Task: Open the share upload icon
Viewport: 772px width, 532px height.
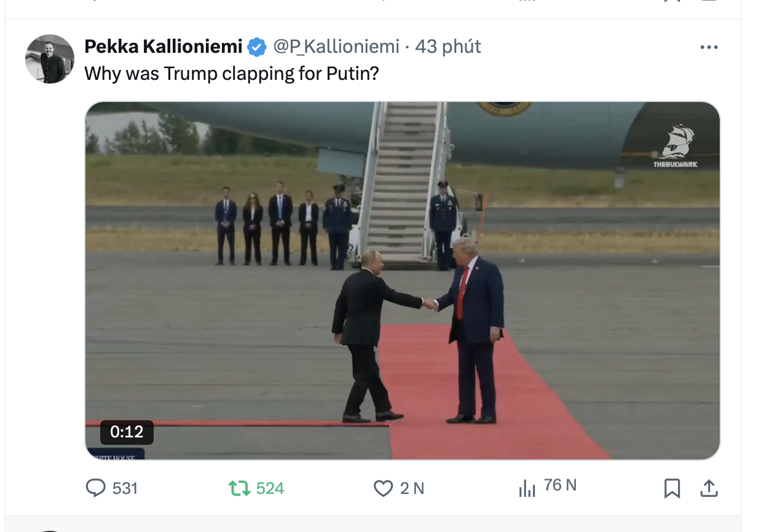Action: pyautogui.click(x=709, y=488)
